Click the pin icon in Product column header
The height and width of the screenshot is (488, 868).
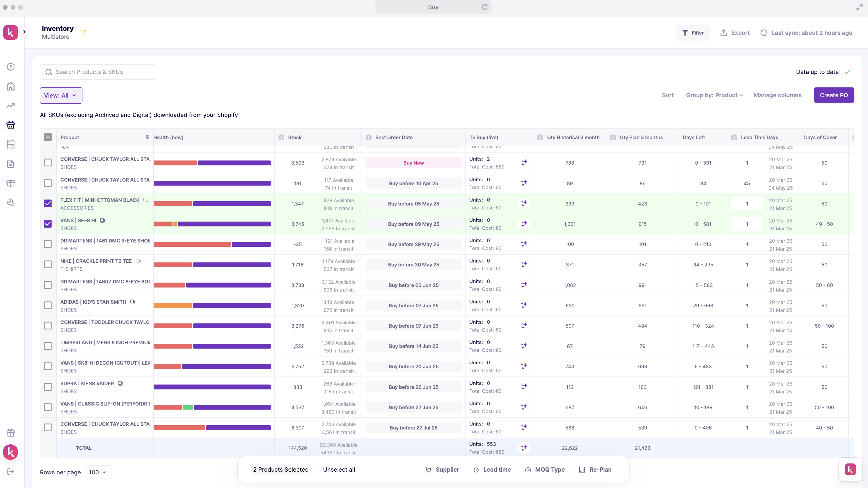147,137
